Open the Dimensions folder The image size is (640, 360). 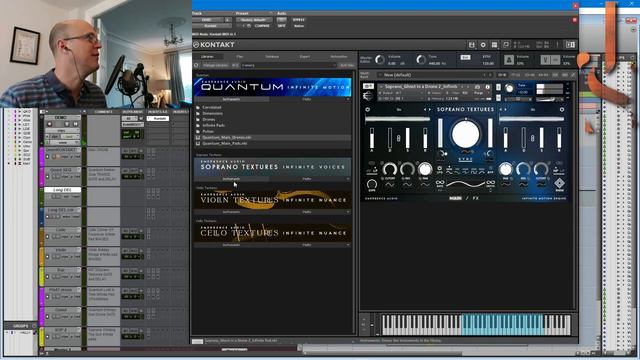point(212,113)
